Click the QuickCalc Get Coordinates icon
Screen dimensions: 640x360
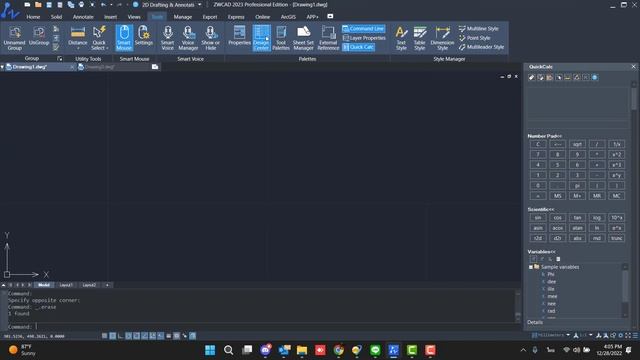[x=558, y=77]
